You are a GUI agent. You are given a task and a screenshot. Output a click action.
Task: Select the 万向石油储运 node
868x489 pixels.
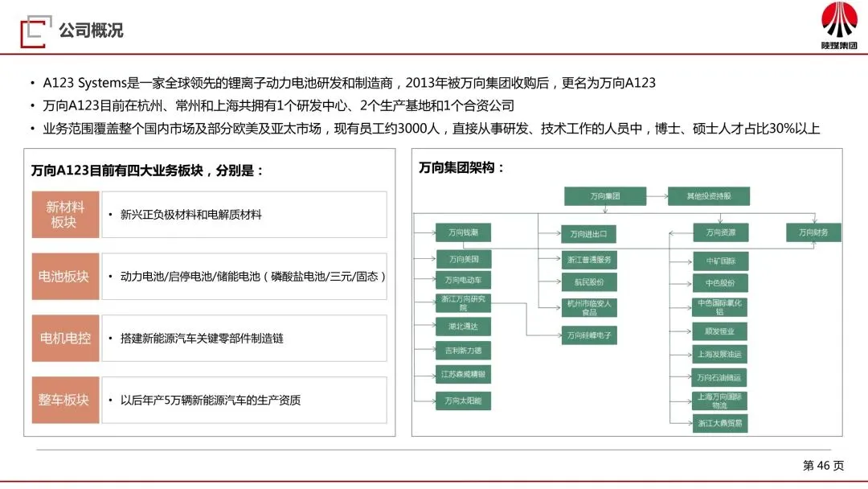pos(719,378)
